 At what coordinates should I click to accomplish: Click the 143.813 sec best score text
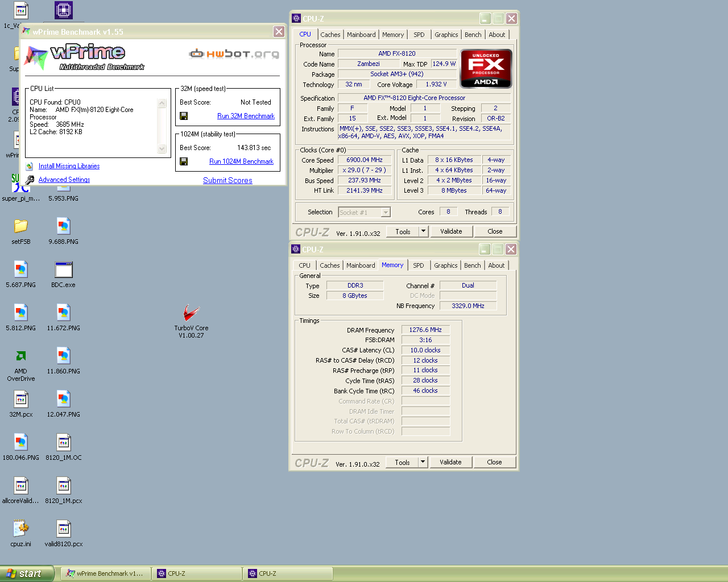[254, 148]
